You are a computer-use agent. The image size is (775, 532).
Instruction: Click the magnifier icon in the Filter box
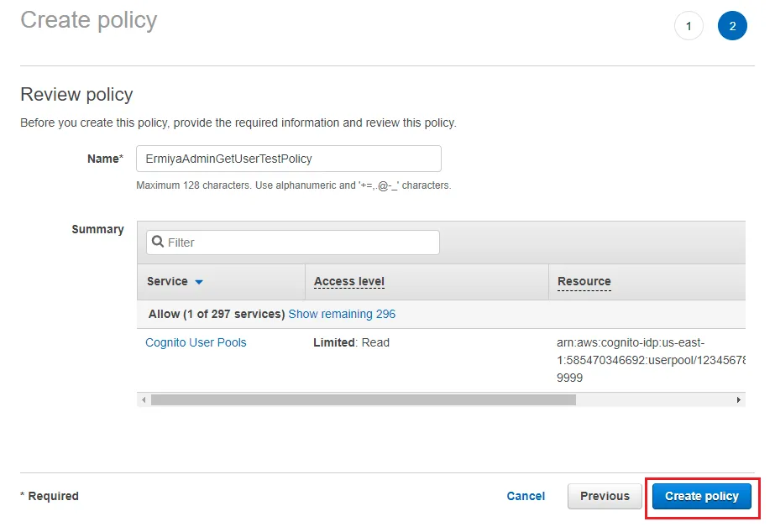[x=158, y=243]
